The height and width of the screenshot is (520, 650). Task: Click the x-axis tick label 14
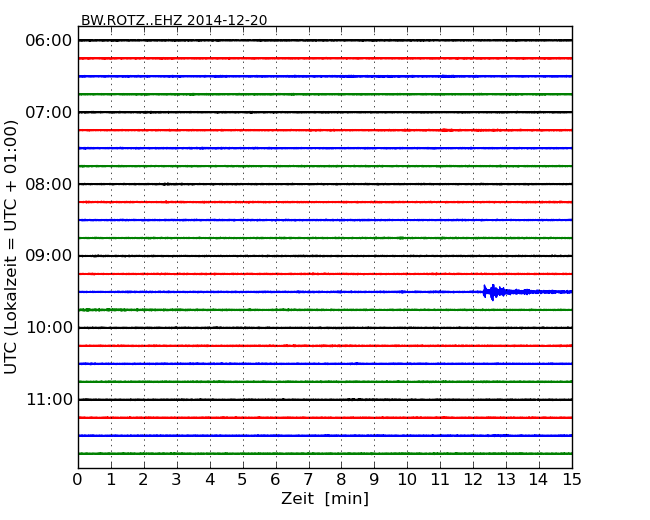pyautogui.click(x=539, y=479)
